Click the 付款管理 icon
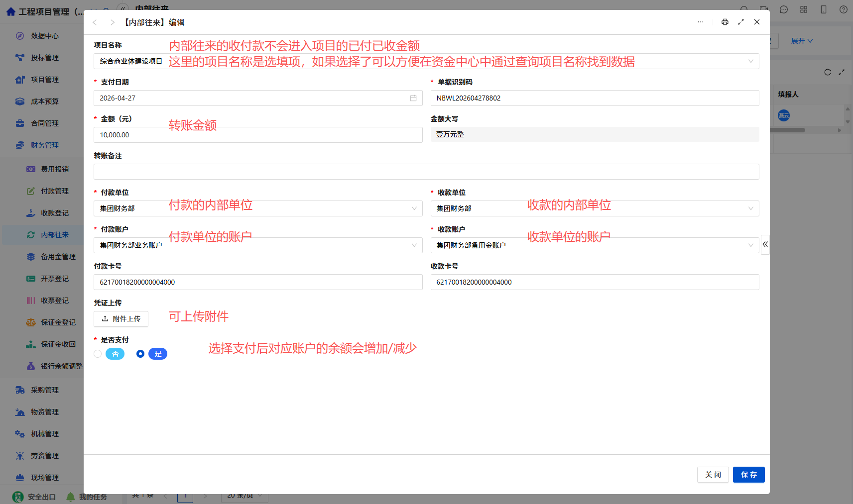The height and width of the screenshot is (504, 853). (31, 191)
